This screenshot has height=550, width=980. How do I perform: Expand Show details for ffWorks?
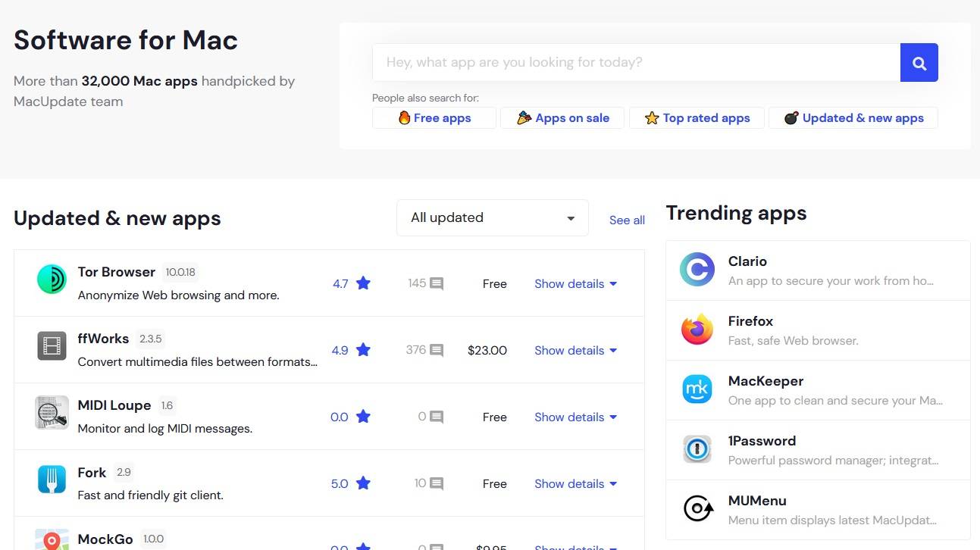575,350
